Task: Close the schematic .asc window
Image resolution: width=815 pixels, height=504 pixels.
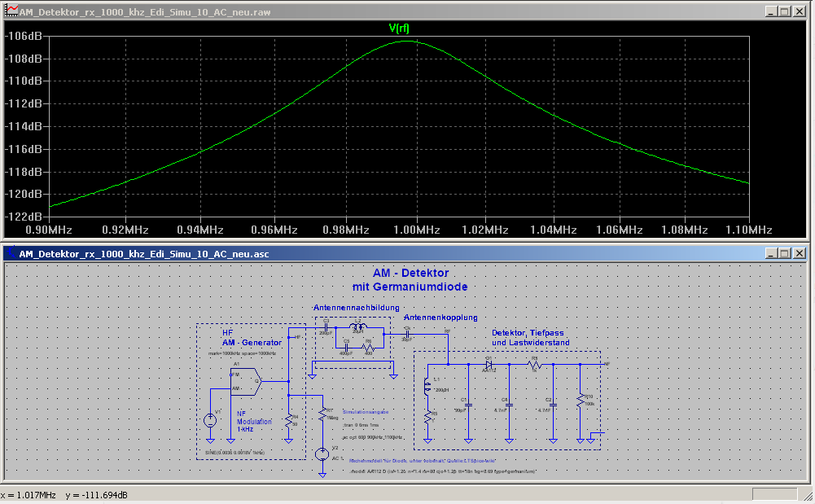Action: [x=800, y=253]
